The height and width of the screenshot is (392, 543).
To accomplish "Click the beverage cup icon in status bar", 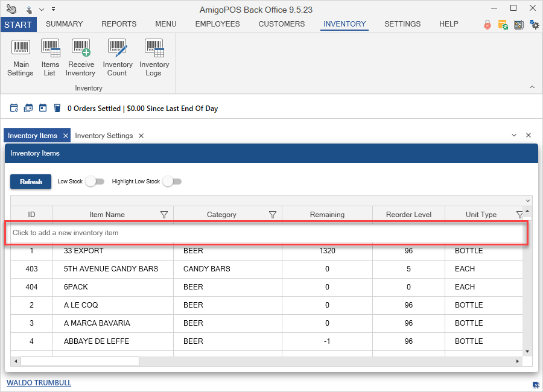I will (x=57, y=109).
